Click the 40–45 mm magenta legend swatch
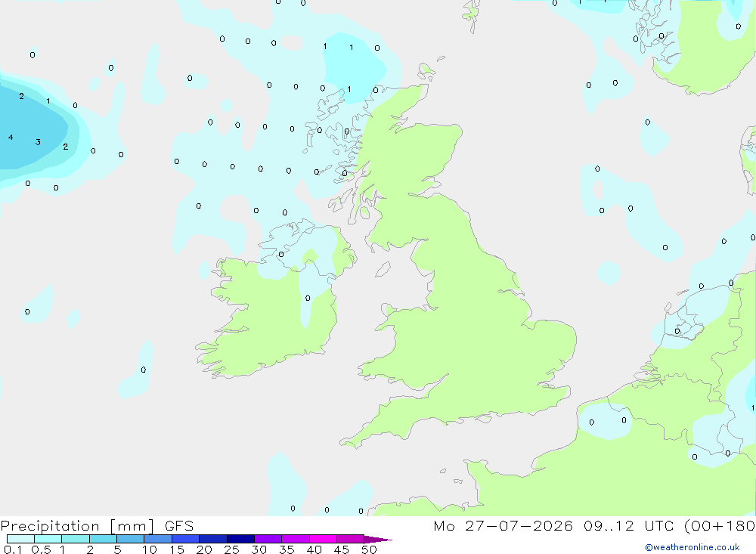The image size is (756, 554). click(323, 539)
